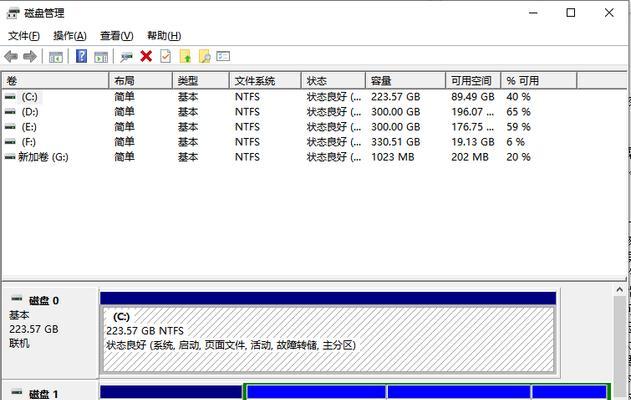Click the Forward arrow toolbar icon
631x400 pixels.
pyautogui.click(x=30, y=56)
